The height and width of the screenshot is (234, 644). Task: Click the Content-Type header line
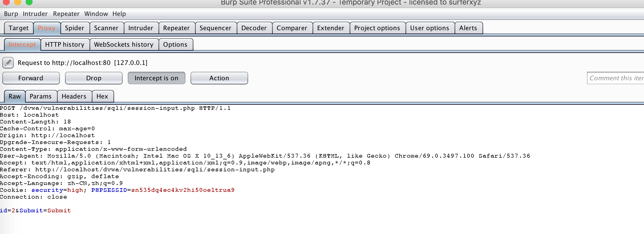point(93,149)
